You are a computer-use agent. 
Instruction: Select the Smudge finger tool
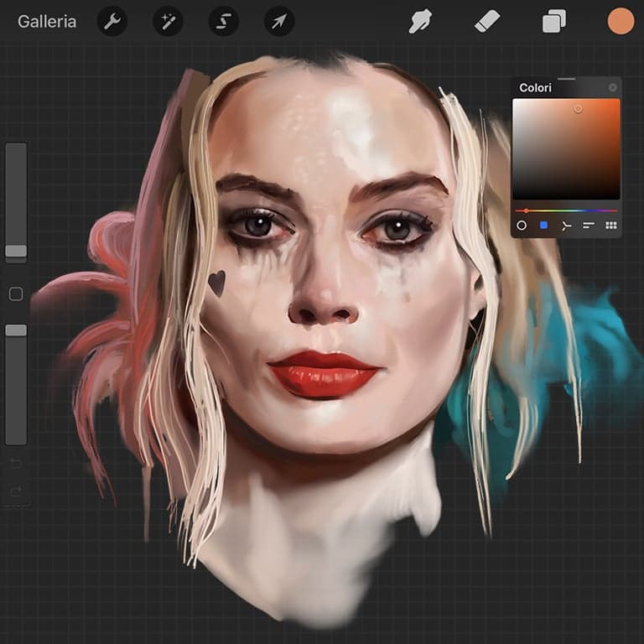tap(420, 21)
